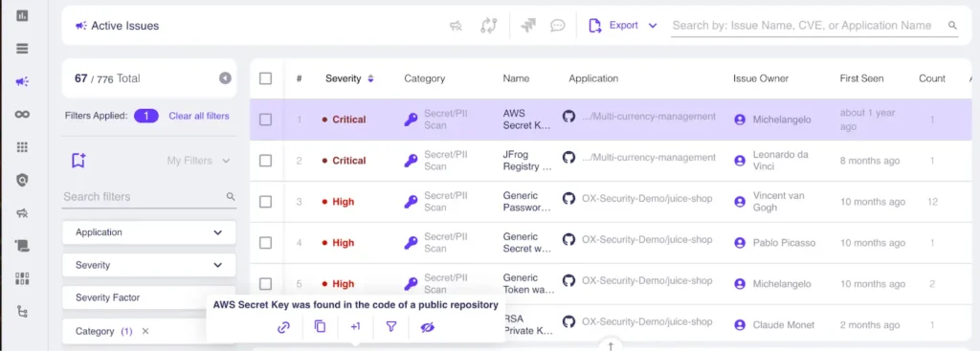Open the Export dropdown arrow
The image size is (980, 351).
click(653, 26)
